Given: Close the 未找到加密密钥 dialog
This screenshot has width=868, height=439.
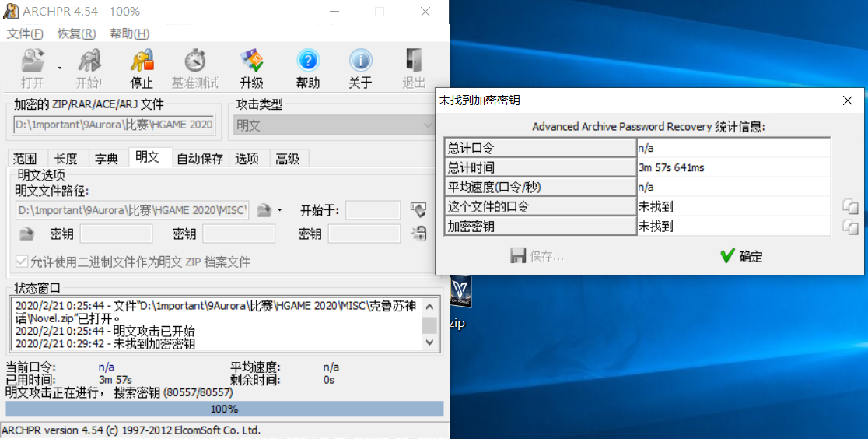Looking at the screenshot, I should [x=848, y=100].
